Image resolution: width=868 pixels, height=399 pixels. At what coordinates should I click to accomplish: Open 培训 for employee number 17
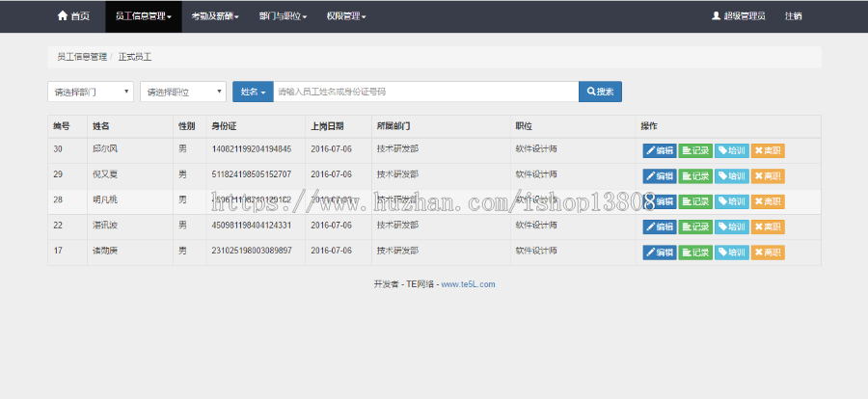tap(732, 253)
